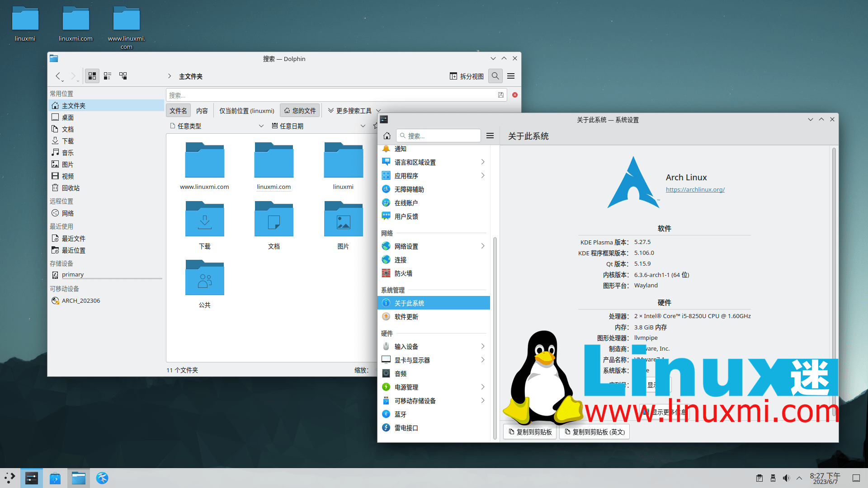The image size is (868, 488).
Task: Select Software Update in settings sidebar
Action: tap(406, 317)
